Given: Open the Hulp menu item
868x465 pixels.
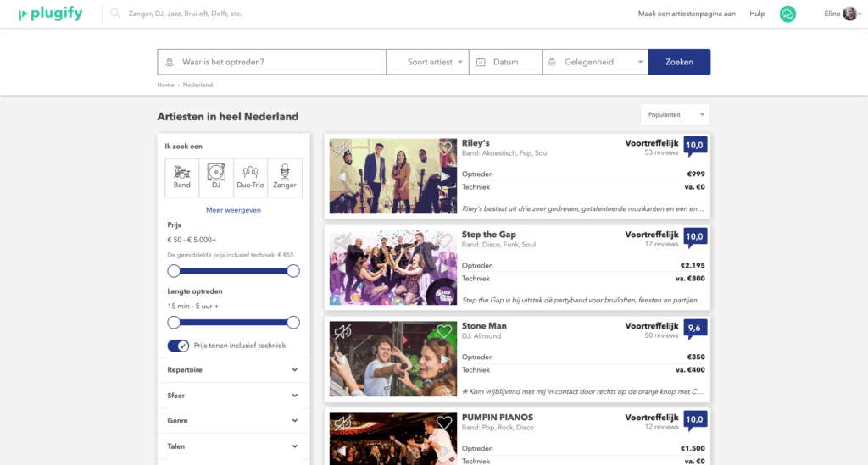Looking at the screenshot, I should (757, 14).
